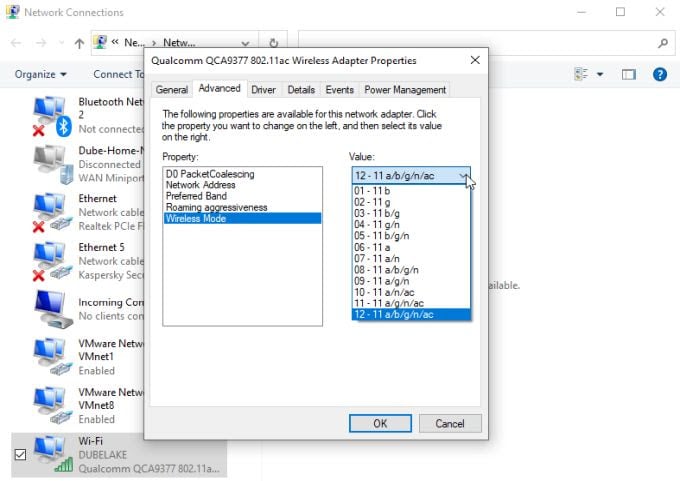Viewport: 680px width, 481px height.
Task: Confirm changes with the OK button
Action: click(x=380, y=423)
